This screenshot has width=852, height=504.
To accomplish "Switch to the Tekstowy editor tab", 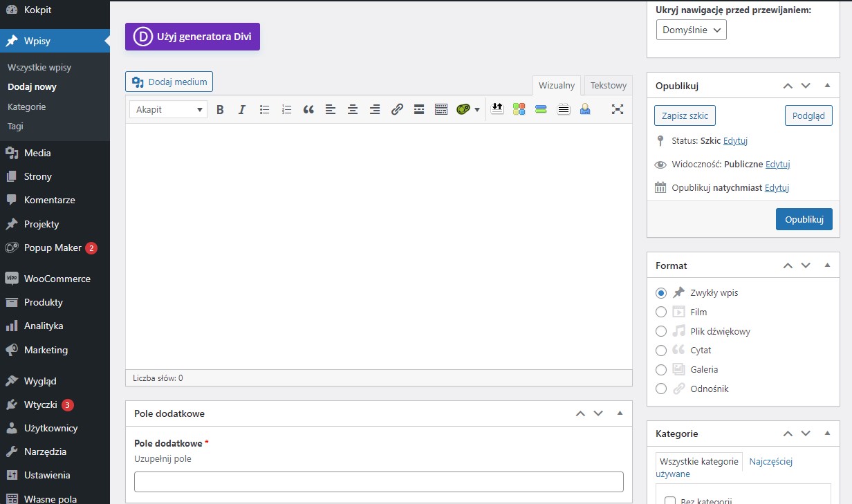I will (x=608, y=86).
